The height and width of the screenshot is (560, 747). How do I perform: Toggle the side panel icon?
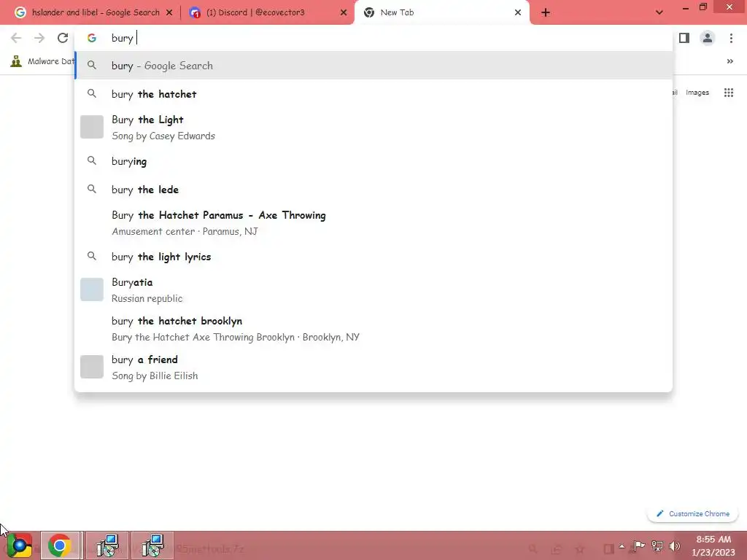click(x=684, y=38)
